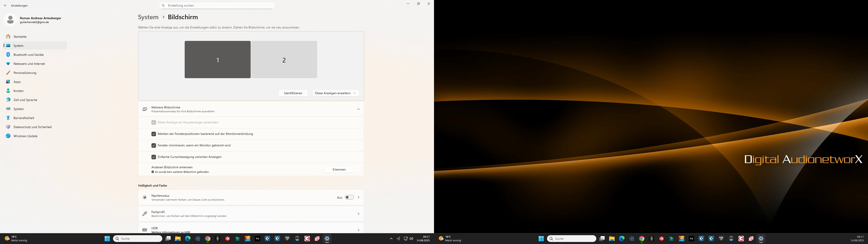
Task: Open Start menu on the wallpaper monitor's taskbar
Action: (541, 239)
